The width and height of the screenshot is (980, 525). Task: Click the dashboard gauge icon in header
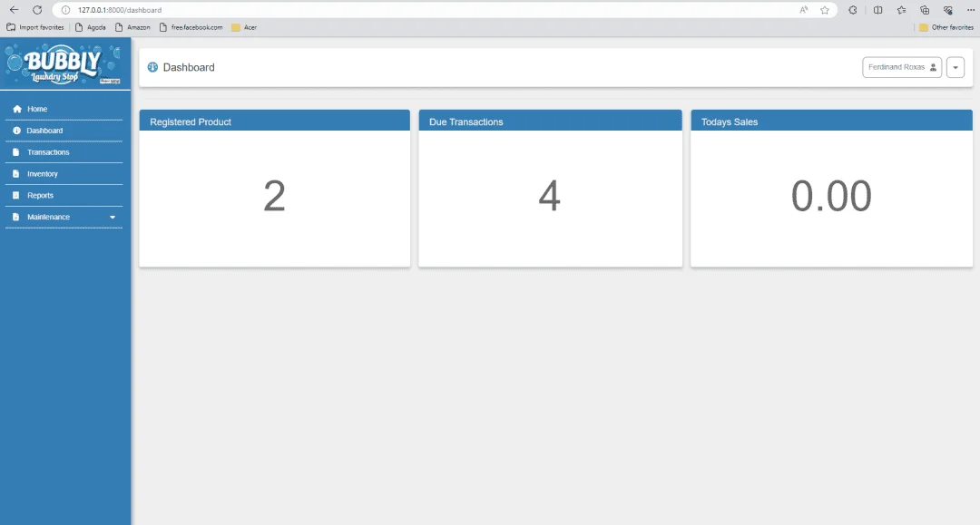(x=152, y=67)
